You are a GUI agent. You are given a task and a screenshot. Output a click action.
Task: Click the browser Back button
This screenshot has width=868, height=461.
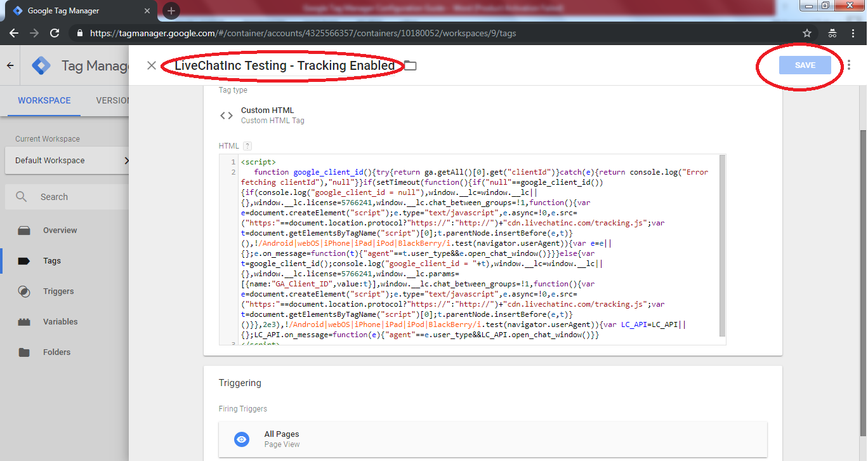14,33
